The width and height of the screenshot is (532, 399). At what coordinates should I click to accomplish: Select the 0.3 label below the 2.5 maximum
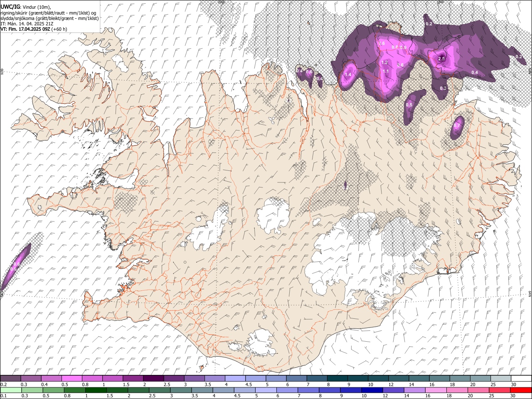tap(443, 88)
